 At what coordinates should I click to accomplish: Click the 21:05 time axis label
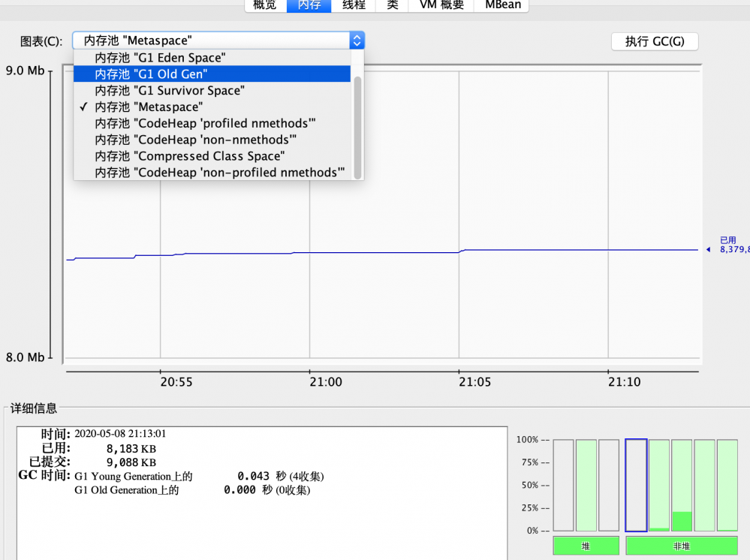point(475,382)
